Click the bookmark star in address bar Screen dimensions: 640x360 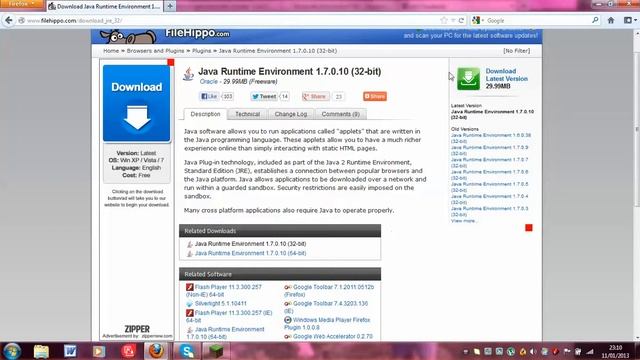[444, 20]
